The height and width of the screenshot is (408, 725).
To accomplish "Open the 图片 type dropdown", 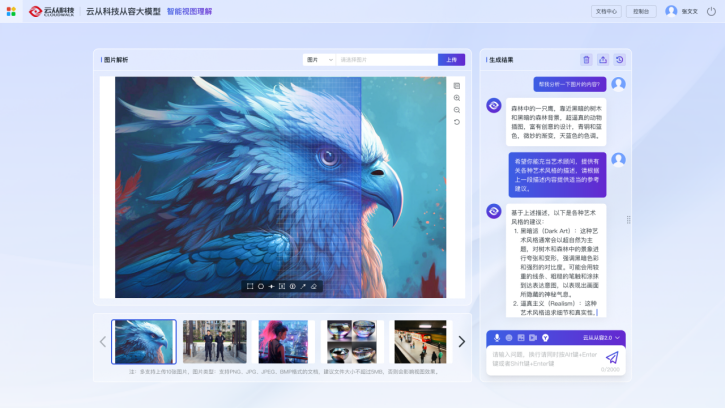I will coord(318,60).
